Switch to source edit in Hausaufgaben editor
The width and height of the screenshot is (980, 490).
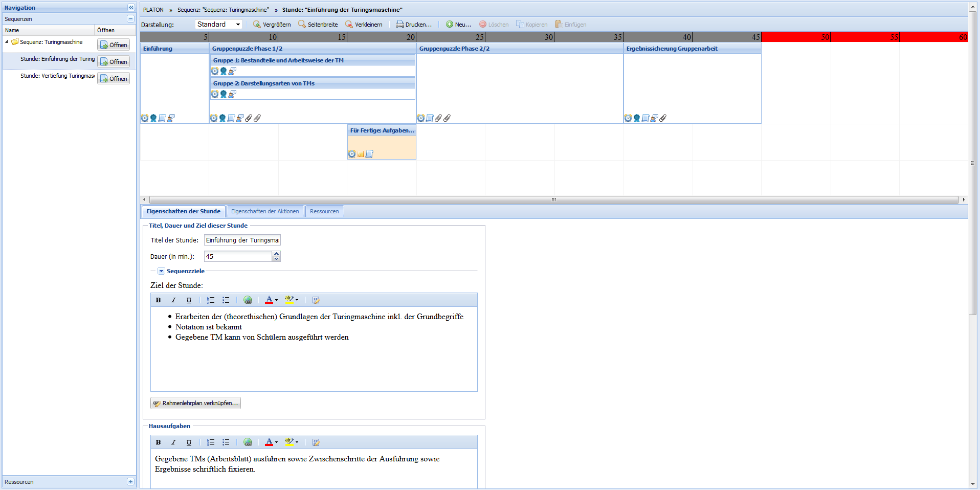click(316, 442)
